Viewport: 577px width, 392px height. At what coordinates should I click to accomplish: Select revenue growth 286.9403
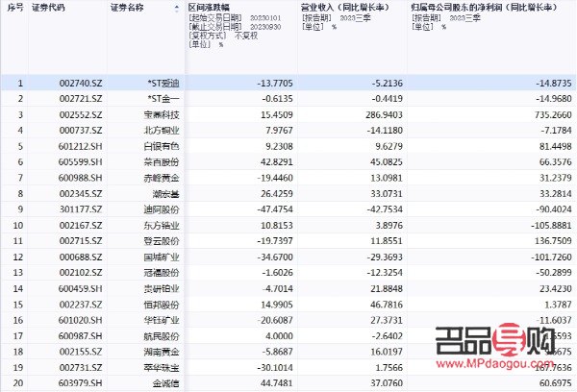(x=384, y=114)
